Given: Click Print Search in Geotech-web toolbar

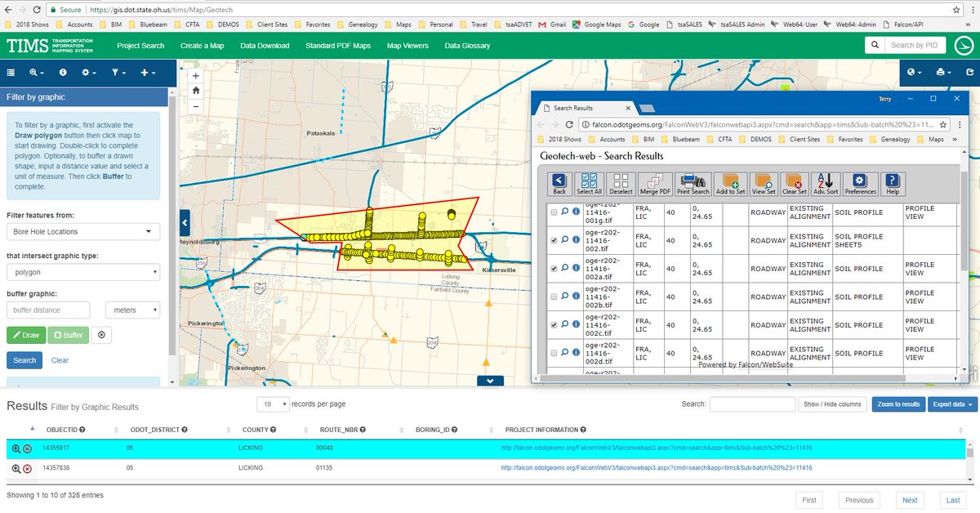Looking at the screenshot, I should coord(693,183).
